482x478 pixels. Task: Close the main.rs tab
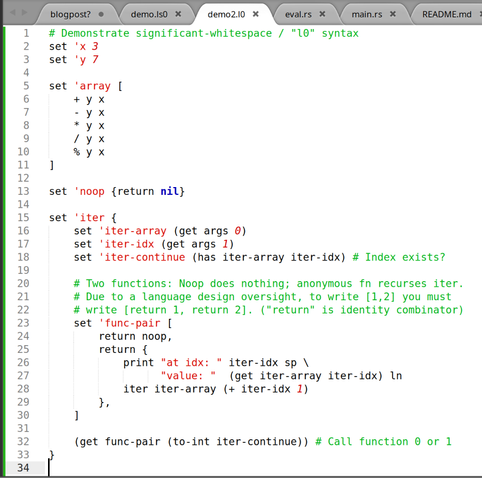(x=393, y=14)
